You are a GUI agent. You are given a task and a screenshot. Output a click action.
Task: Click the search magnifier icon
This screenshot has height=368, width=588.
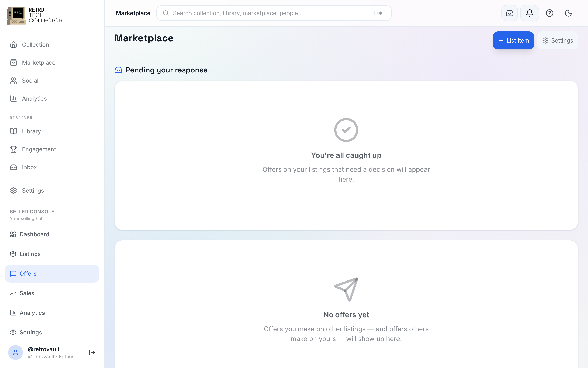click(166, 13)
